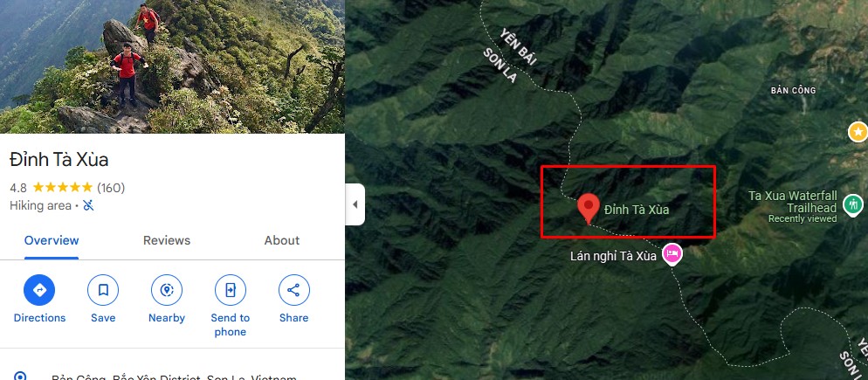This screenshot has width=868, height=380.
Task: Select the red Đỉnh Tà Xùa map pin
Action: (x=589, y=209)
